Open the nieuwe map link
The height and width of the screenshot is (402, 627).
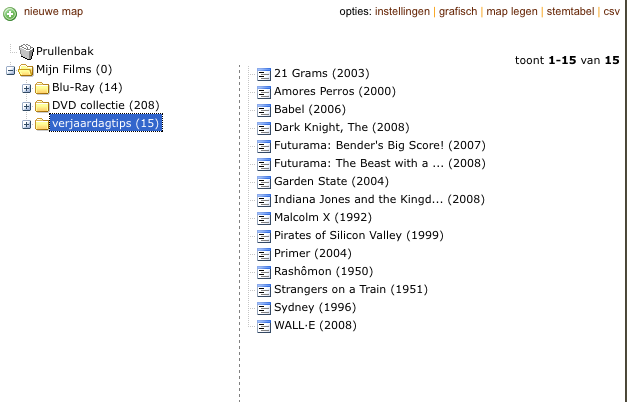[54, 12]
